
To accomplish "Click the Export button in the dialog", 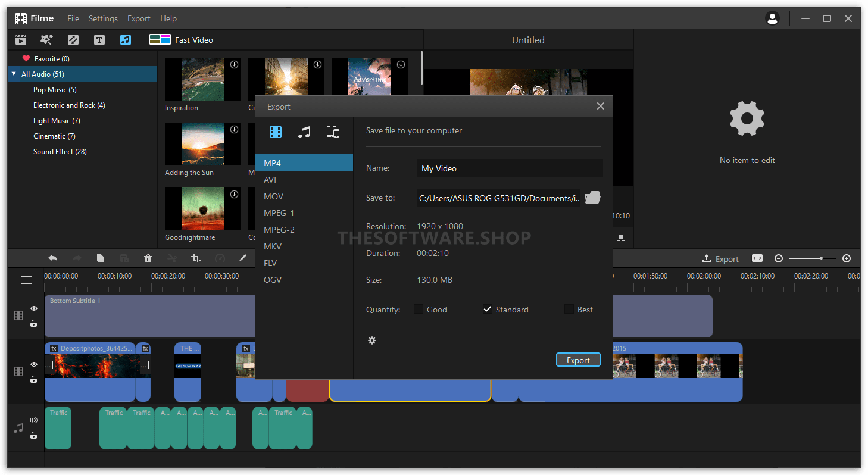I will point(578,360).
